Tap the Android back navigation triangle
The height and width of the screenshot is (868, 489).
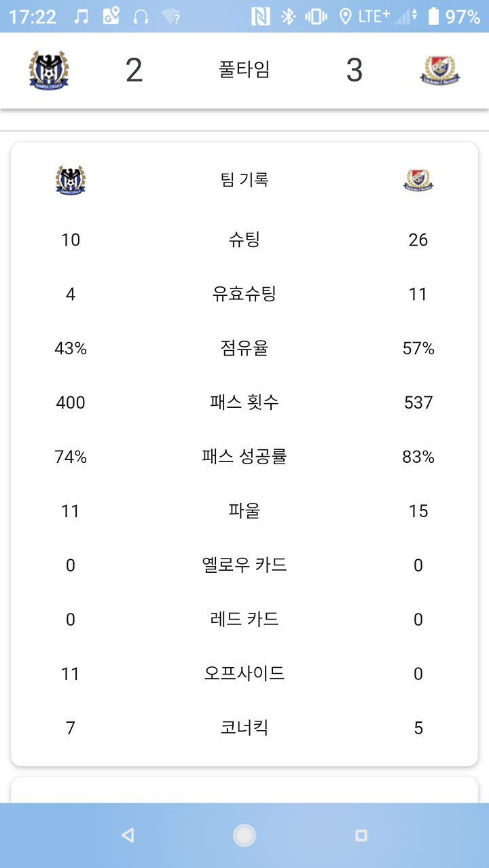(x=127, y=835)
